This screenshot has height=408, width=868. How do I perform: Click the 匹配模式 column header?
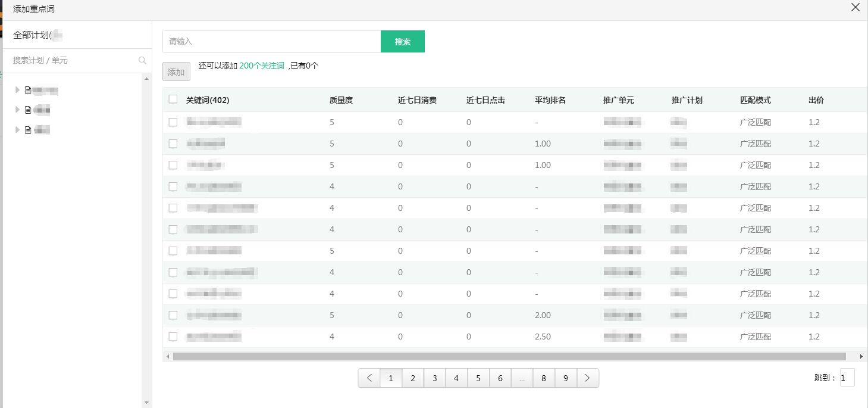tap(756, 100)
